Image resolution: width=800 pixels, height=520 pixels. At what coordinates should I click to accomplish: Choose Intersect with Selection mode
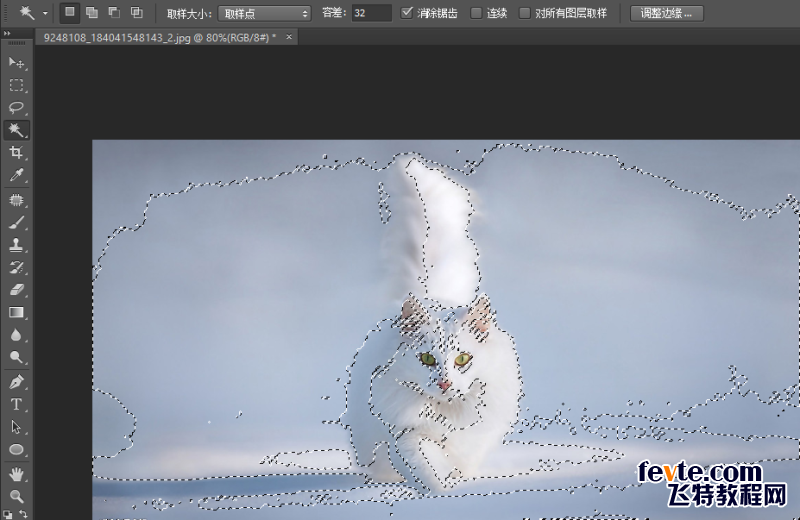(x=137, y=13)
